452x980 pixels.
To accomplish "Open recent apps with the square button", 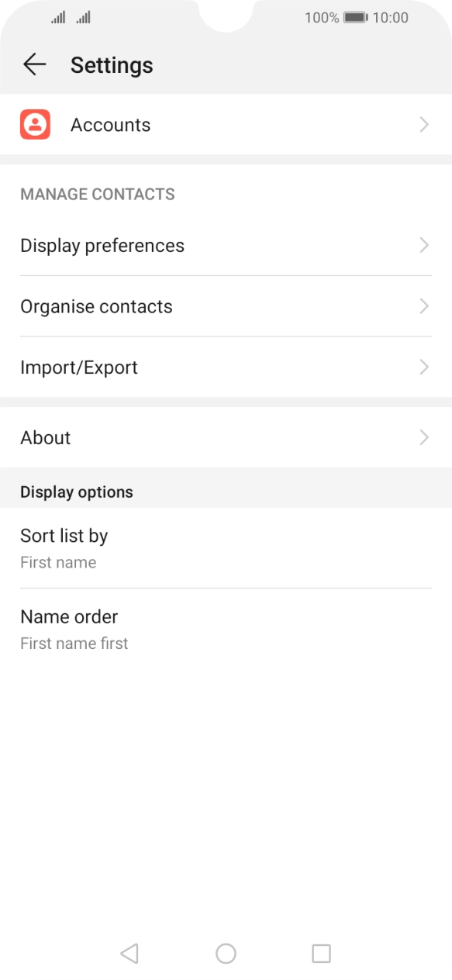I will (x=321, y=954).
